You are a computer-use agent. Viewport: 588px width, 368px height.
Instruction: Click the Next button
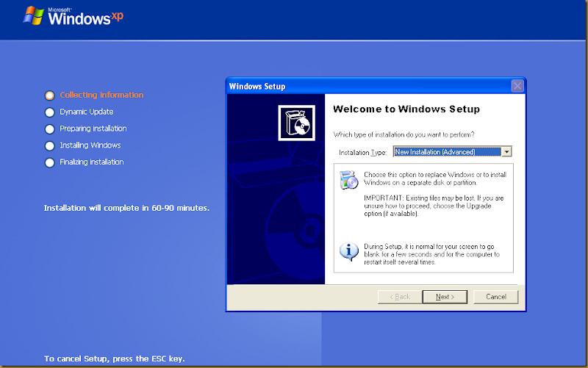pyautogui.click(x=445, y=297)
